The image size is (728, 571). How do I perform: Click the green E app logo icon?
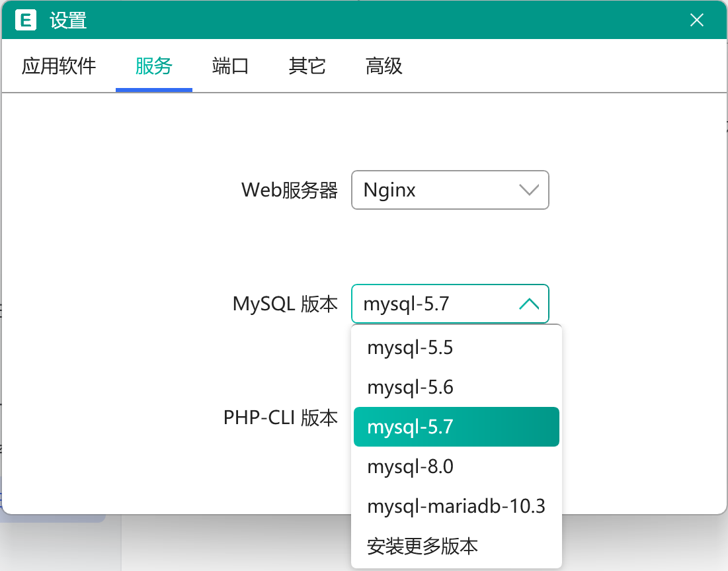pyautogui.click(x=26, y=20)
